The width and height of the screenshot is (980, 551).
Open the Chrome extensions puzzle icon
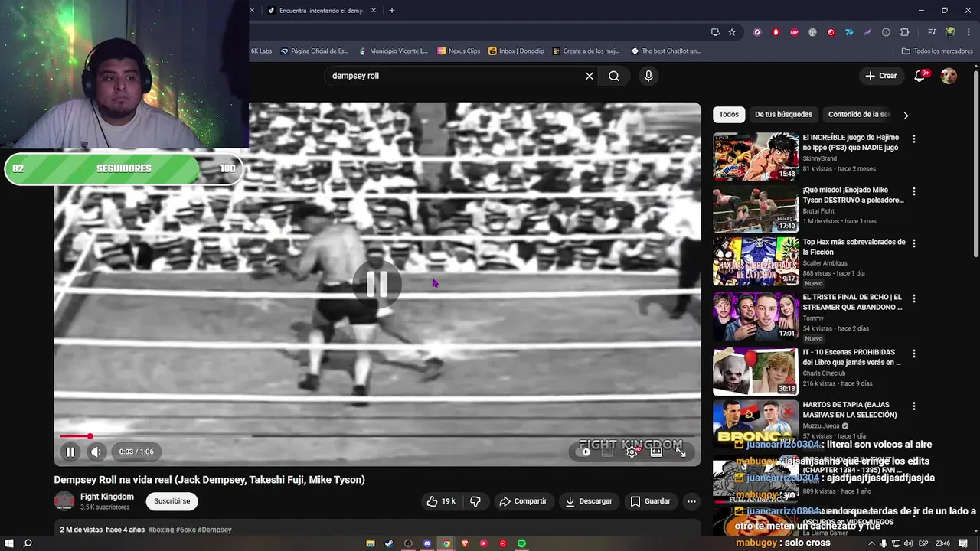click(x=904, y=32)
